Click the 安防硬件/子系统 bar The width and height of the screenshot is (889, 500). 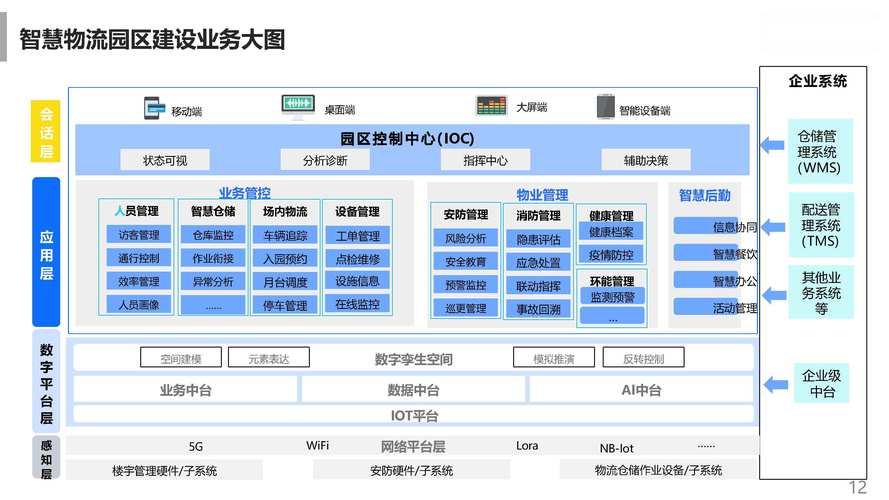point(412,470)
